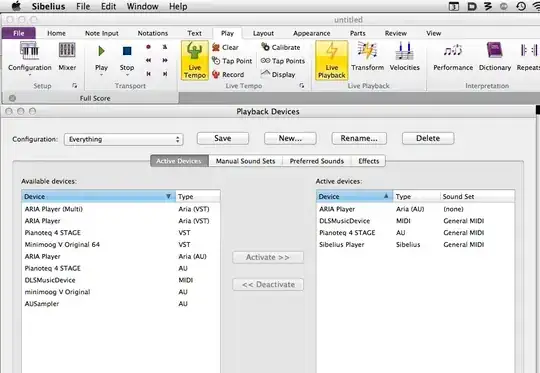
Task: Open the Apple menu
Action: tap(16, 6)
